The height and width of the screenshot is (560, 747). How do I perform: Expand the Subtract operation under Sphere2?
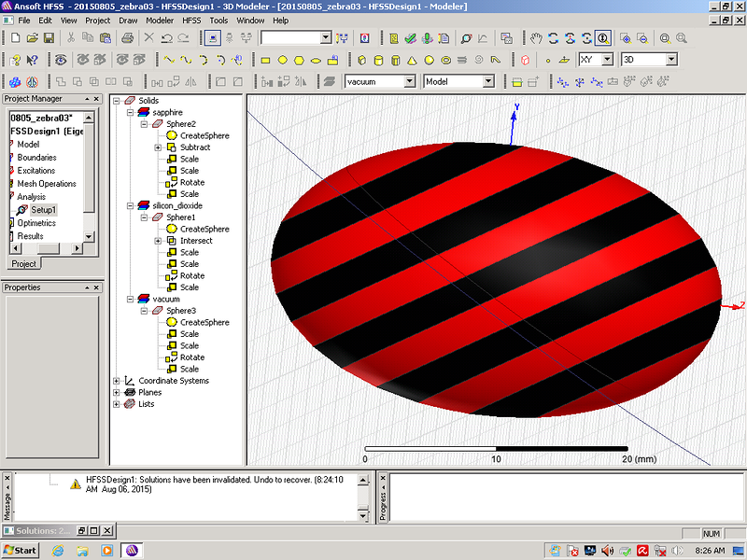point(158,147)
